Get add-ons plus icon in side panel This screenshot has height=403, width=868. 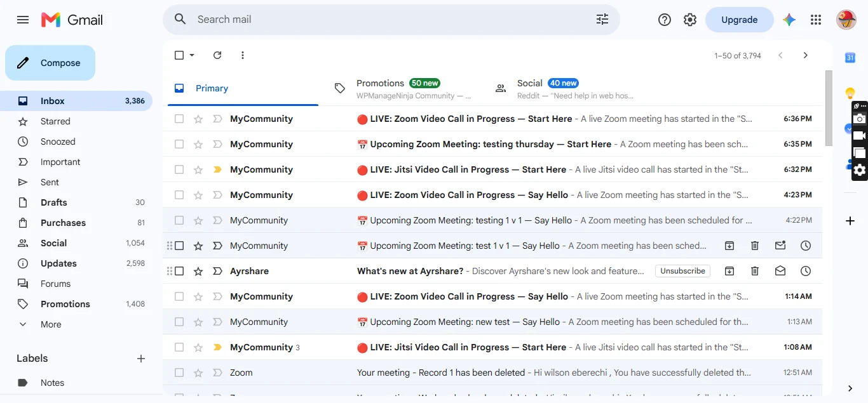[850, 221]
